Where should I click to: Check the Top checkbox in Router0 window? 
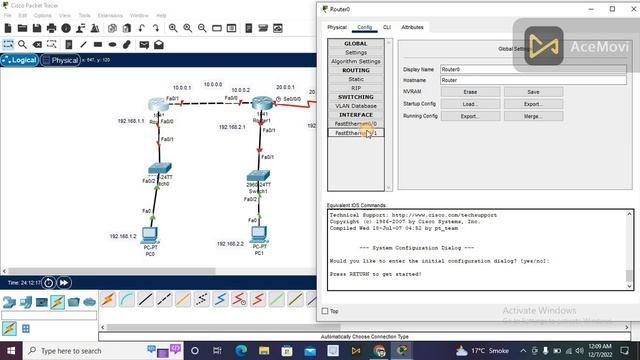pyautogui.click(x=325, y=311)
